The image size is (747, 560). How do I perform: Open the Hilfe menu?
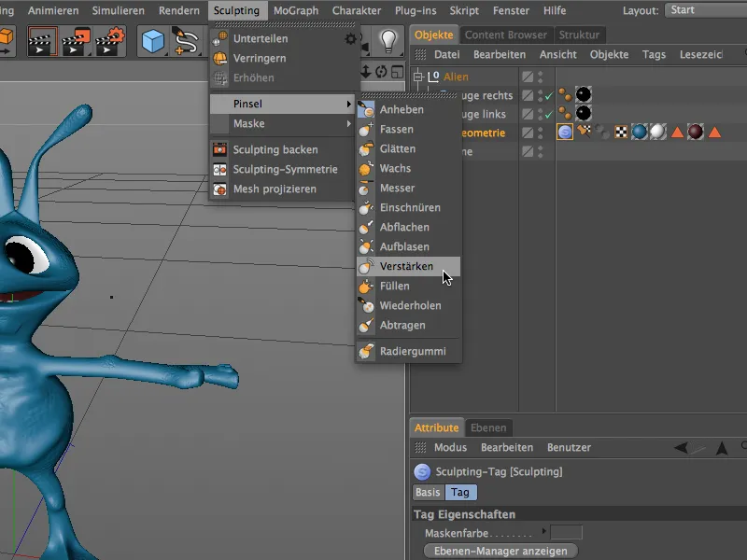(555, 10)
